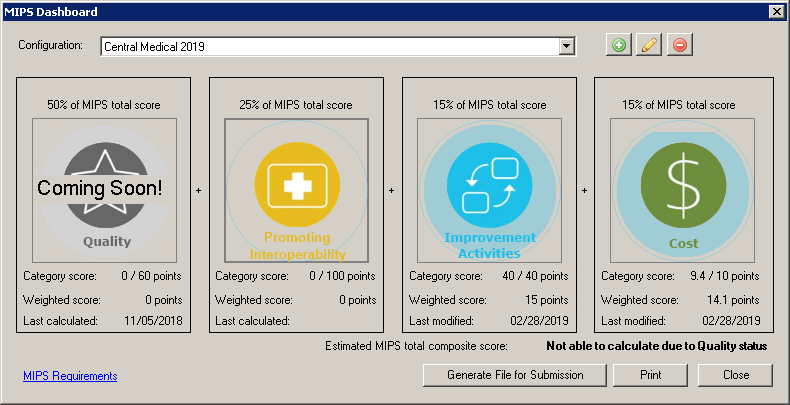790x405 pixels.
Task: Open the Improvement Activities cycle icon
Action: tap(489, 186)
